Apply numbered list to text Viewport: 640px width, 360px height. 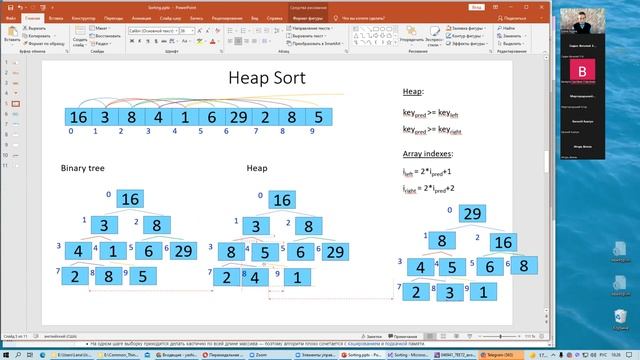[x=244, y=31]
